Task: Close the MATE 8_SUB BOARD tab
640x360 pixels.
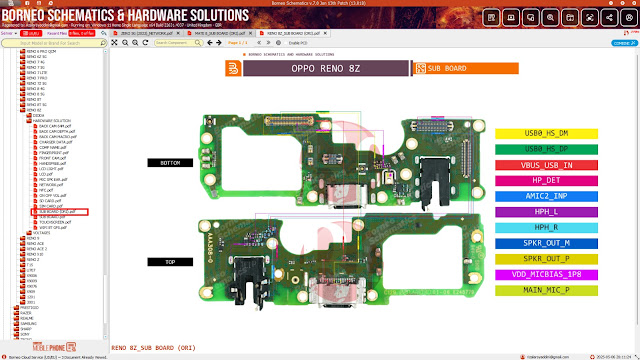Action: pyautogui.click(x=251, y=33)
